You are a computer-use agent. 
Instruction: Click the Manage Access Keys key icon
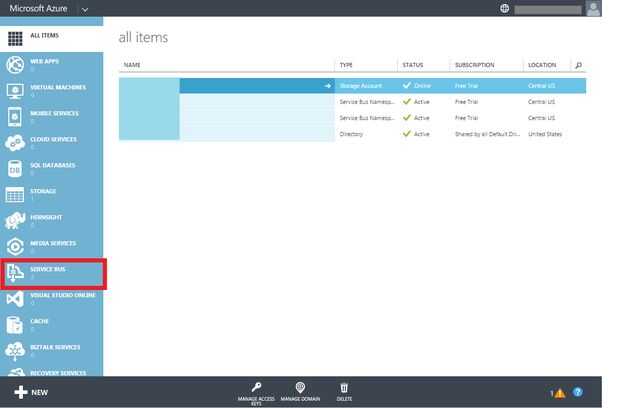(x=256, y=387)
